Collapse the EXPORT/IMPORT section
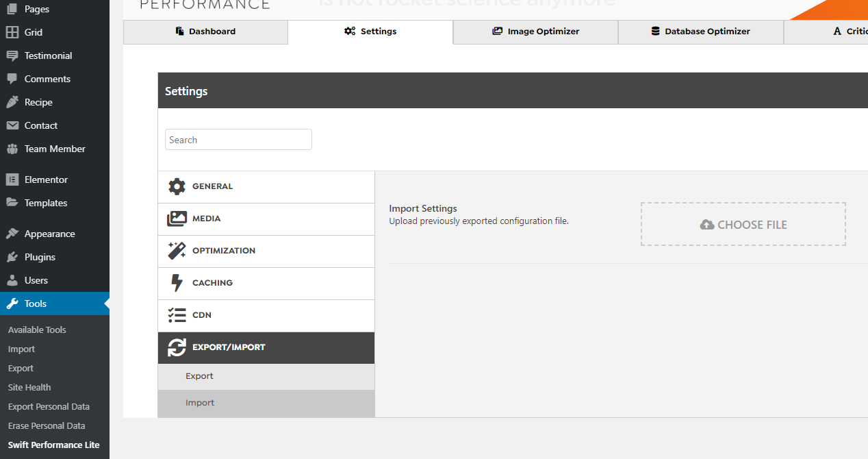Screen dimensions: 868x459 click(x=266, y=348)
